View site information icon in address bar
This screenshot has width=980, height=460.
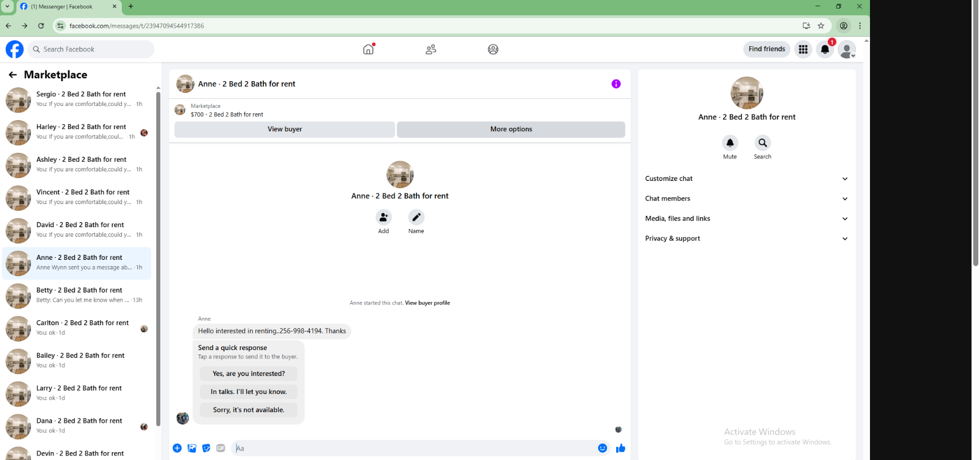tap(60, 26)
